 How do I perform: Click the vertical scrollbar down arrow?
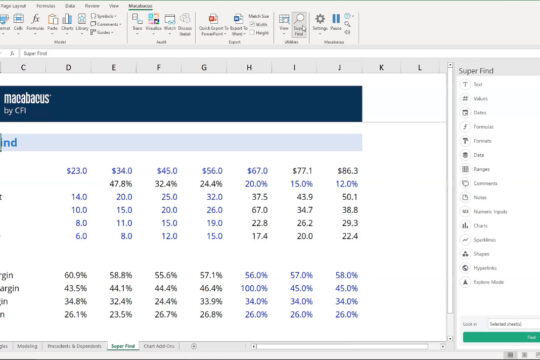(x=450, y=339)
